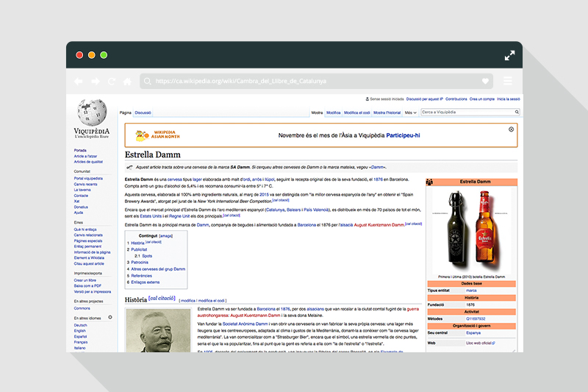
Task: Click the browser back arrow
Action: click(x=79, y=82)
